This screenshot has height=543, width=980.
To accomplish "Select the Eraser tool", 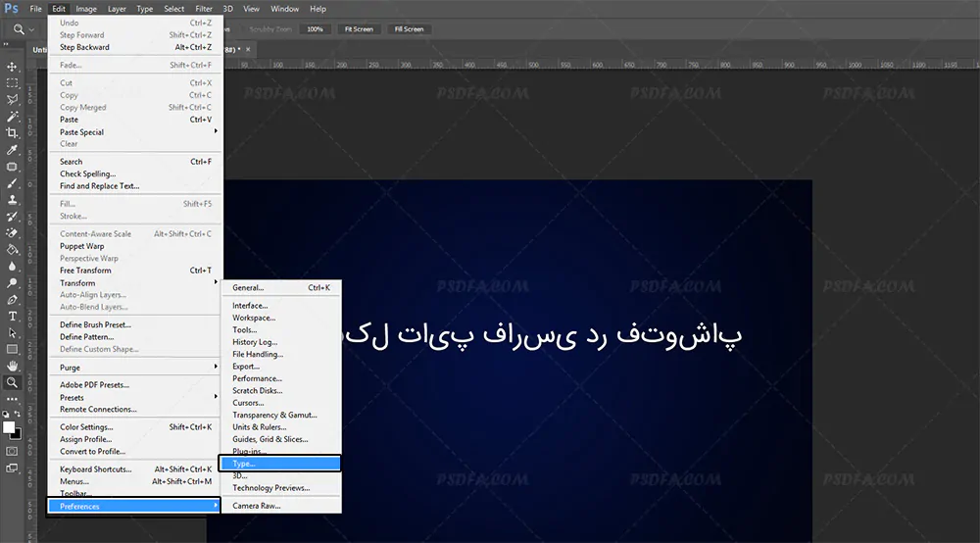I will 12,233.
